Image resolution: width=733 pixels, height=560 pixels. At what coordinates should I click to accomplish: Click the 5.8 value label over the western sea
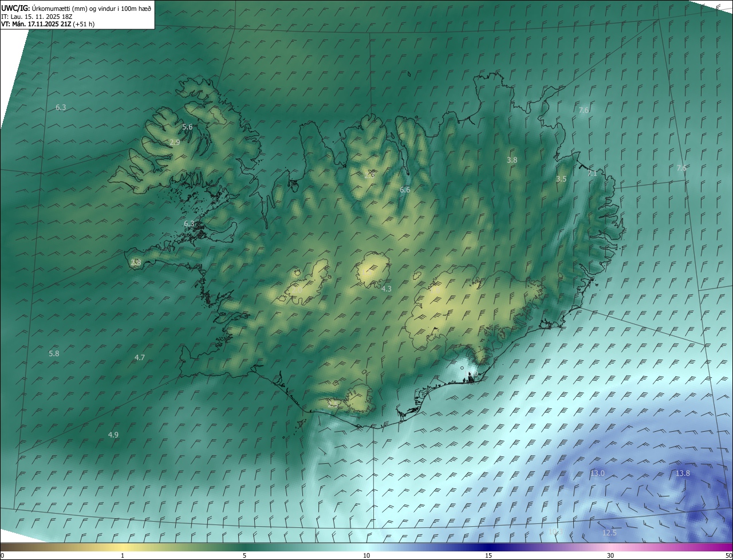tap(54, 353)
